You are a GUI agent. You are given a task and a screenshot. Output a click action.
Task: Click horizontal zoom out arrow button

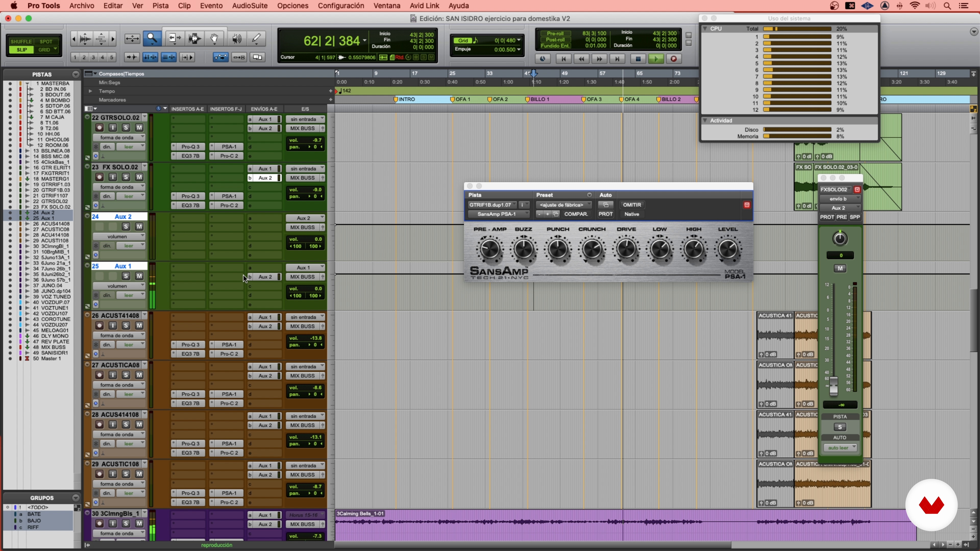click(x=74, y=39)
